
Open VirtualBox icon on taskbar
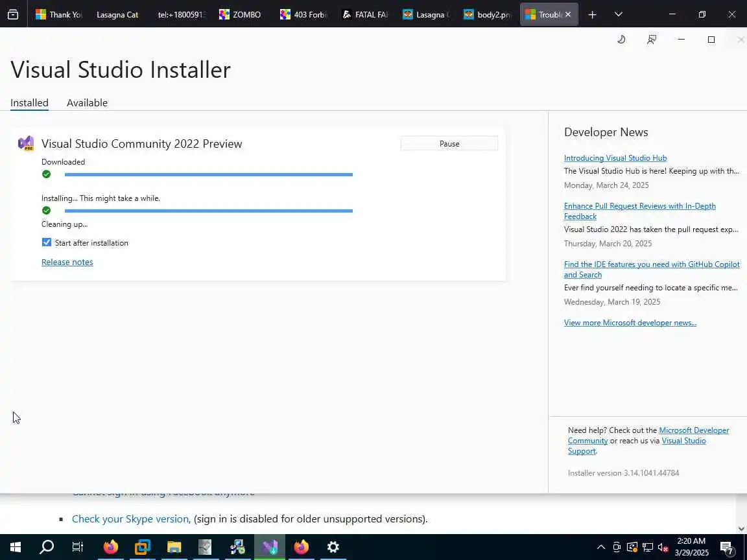[x=143, y=547]
